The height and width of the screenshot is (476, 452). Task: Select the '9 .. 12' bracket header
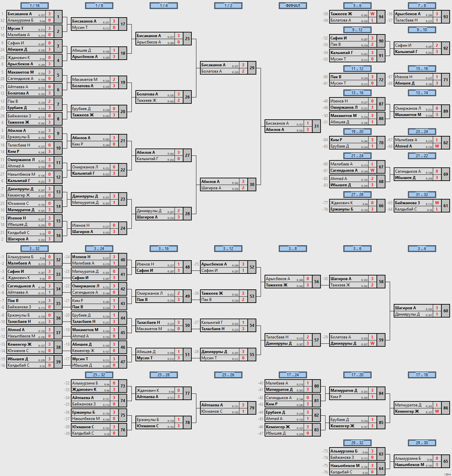coord(357,30)
